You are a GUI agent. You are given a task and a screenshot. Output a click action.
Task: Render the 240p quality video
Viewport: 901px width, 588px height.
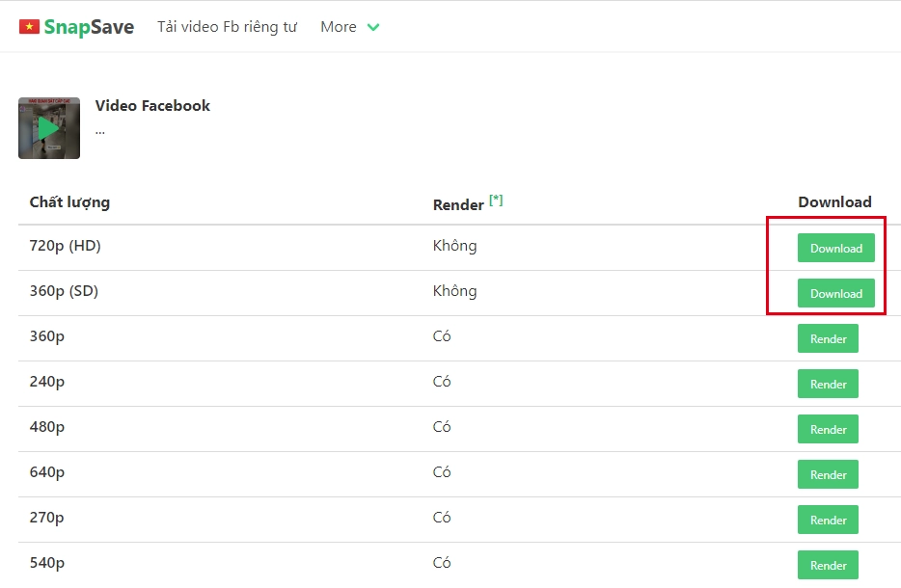point(828,384)
